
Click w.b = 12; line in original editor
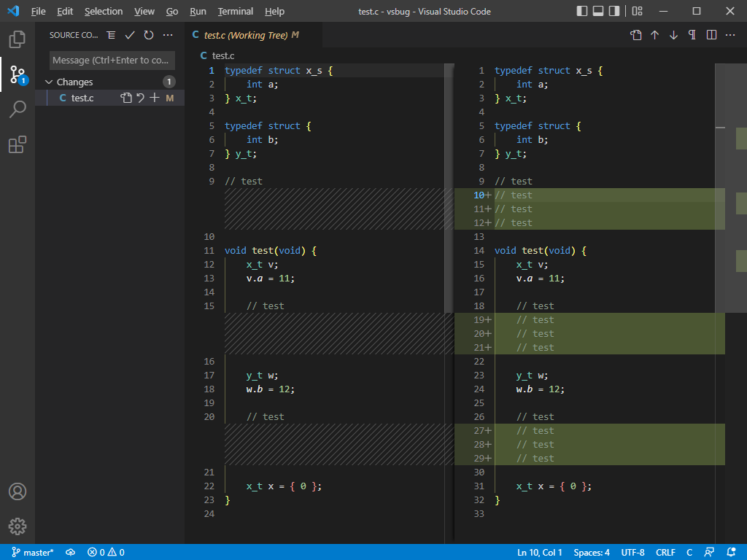pos(270,389)
